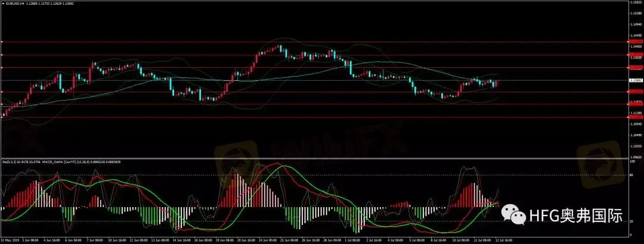Select the 1 Jul 08:00 time label
This screenshot has height=244, width=644.
pos(353,240)
